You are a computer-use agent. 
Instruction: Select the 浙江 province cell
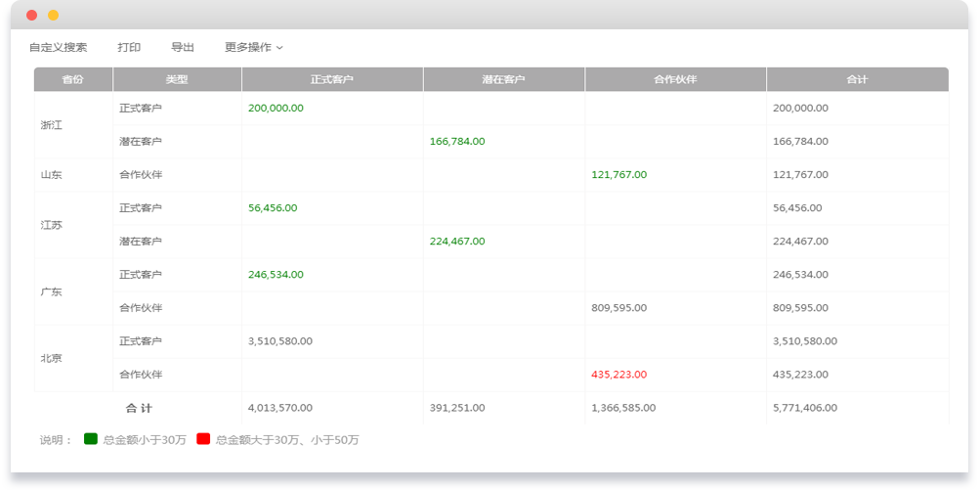point(51,125)
